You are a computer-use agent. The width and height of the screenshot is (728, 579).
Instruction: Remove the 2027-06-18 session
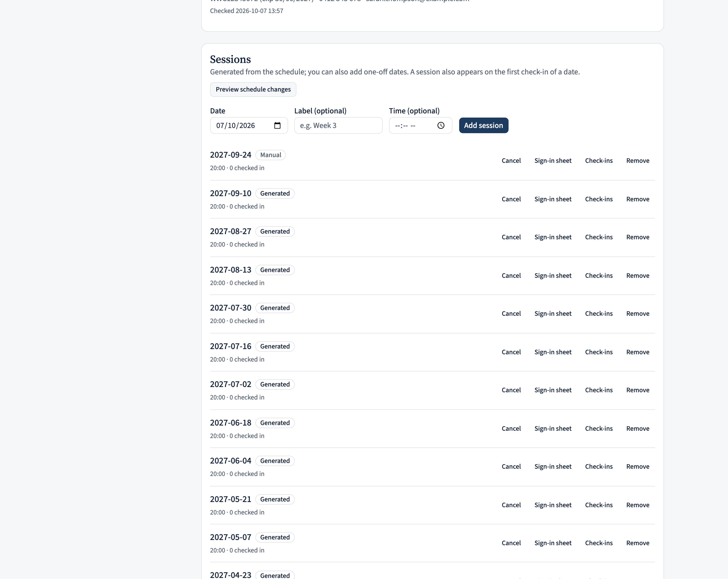(x=638, y=428)
